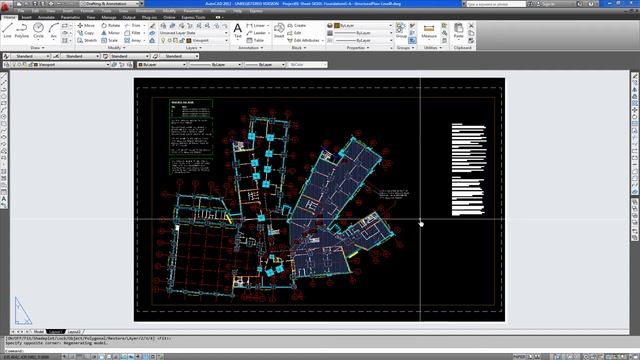This screenshot has width=640, height=360.
Task: Choose the Linear dimension tool
Action: pos(256,25)
